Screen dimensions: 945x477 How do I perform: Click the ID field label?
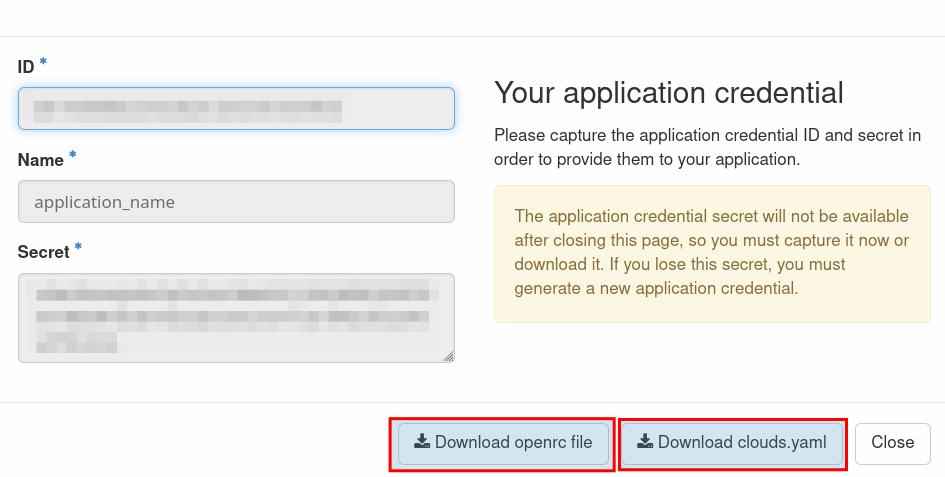[x=26, y=67]
